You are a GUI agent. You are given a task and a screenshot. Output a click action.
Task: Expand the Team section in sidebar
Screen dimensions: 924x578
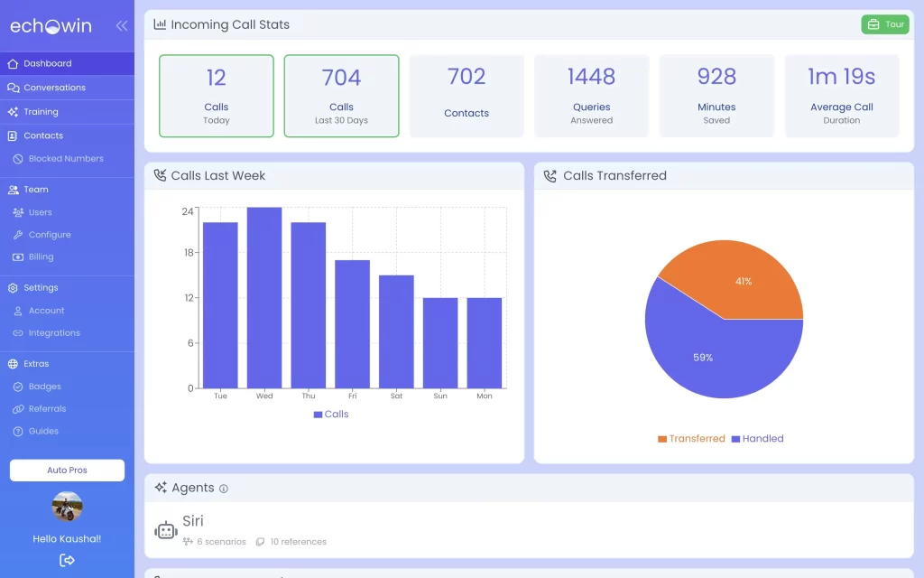(36, 190)
